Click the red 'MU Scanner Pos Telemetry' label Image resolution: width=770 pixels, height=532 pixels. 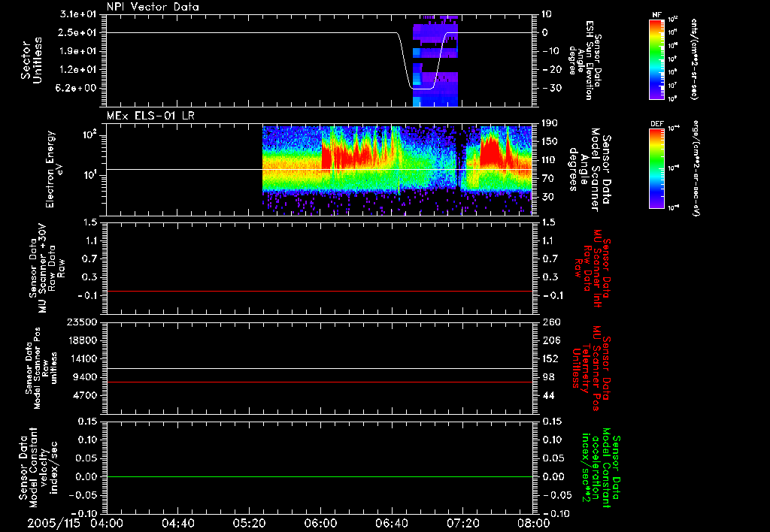[x=591, y=368]
